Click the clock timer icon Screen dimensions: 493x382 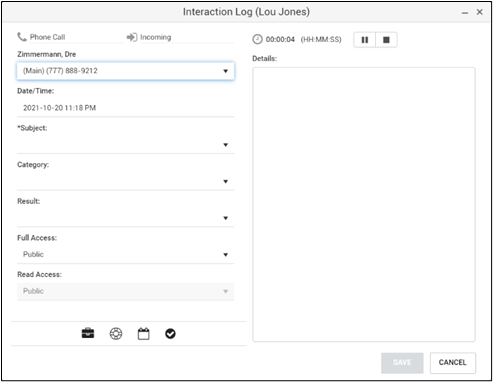[257, 39]
